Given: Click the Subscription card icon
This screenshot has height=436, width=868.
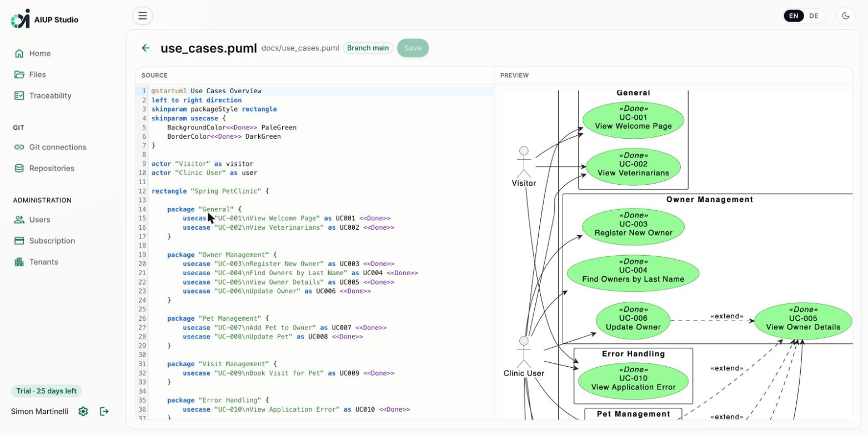Looking at the screenshot, I should coord(19,241).
